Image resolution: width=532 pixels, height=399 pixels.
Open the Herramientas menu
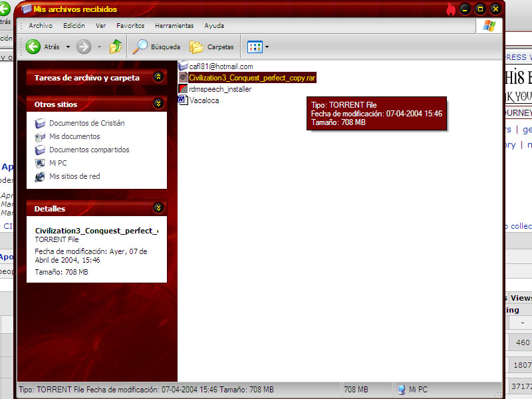(x=174, y=26)
